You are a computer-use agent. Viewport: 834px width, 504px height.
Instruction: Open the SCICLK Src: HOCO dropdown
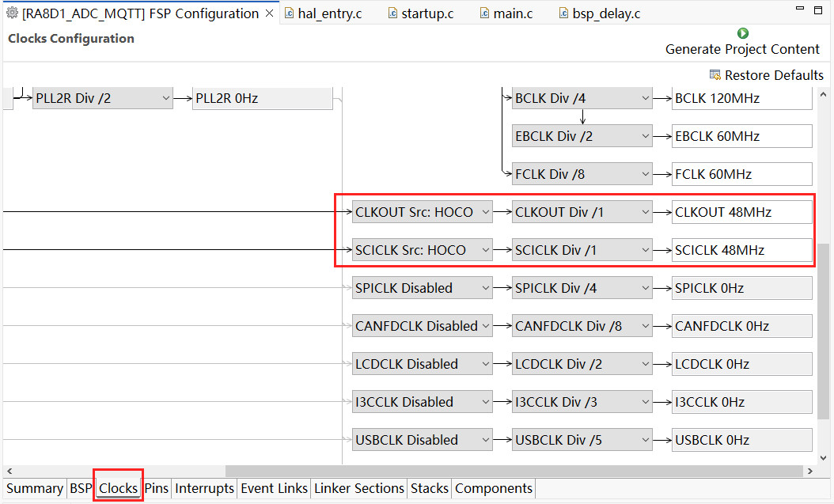click(423, 250)
